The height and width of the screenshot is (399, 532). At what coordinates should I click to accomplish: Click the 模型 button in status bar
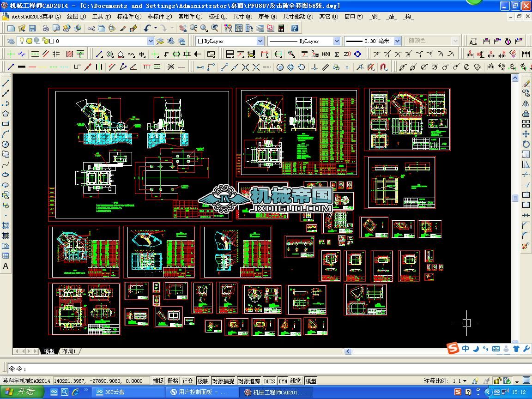(x=311, y=381)
